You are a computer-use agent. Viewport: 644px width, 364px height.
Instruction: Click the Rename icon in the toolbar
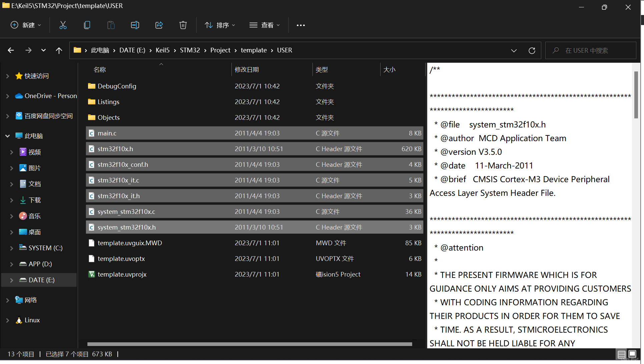tap(135, 25)
